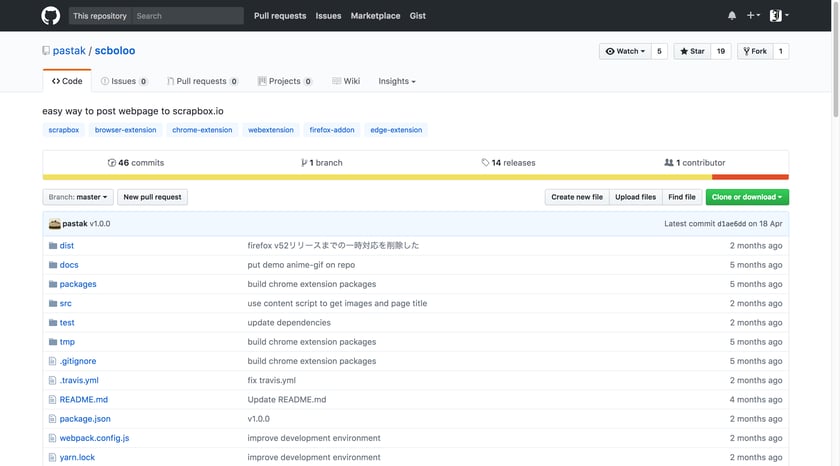Click the branch icon beside 1 branch
The height and width of the screenshot is (466, 840).
304,163
